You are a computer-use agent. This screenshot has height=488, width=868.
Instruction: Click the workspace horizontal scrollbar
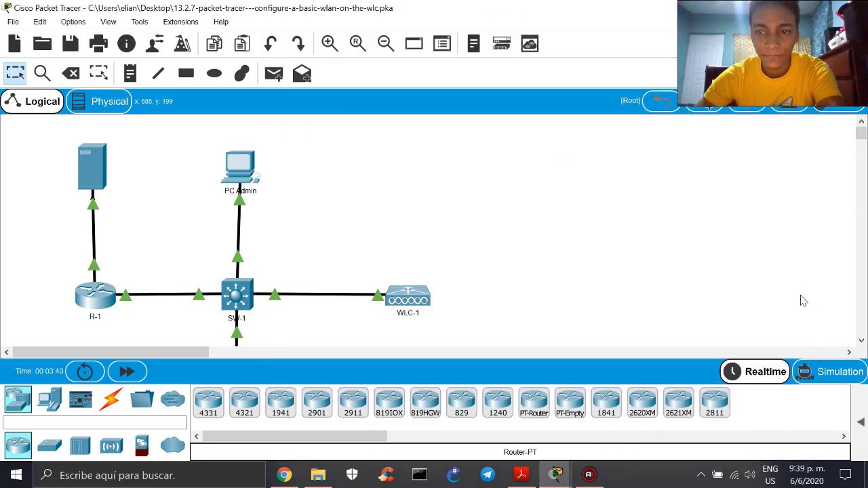pyautogui.click(x=111, y=352)
